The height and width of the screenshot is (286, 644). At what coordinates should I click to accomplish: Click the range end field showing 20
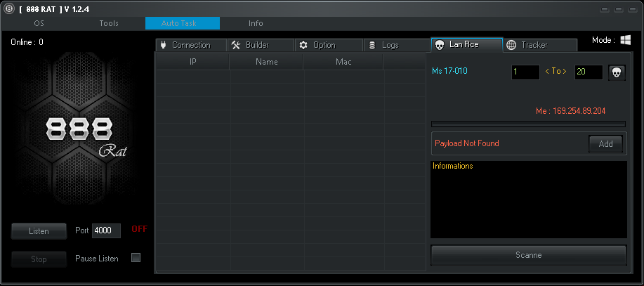(588, 72)
